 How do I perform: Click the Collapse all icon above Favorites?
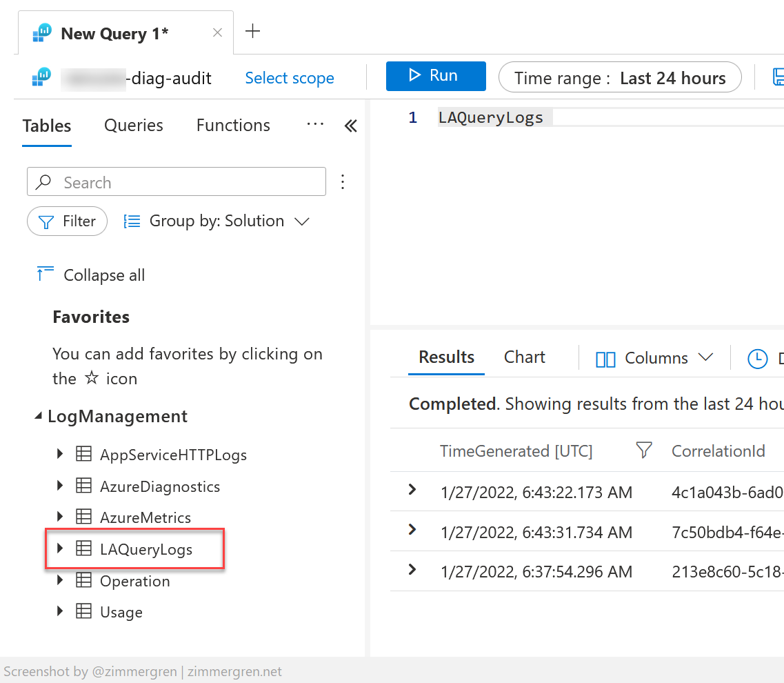[44, 274]
